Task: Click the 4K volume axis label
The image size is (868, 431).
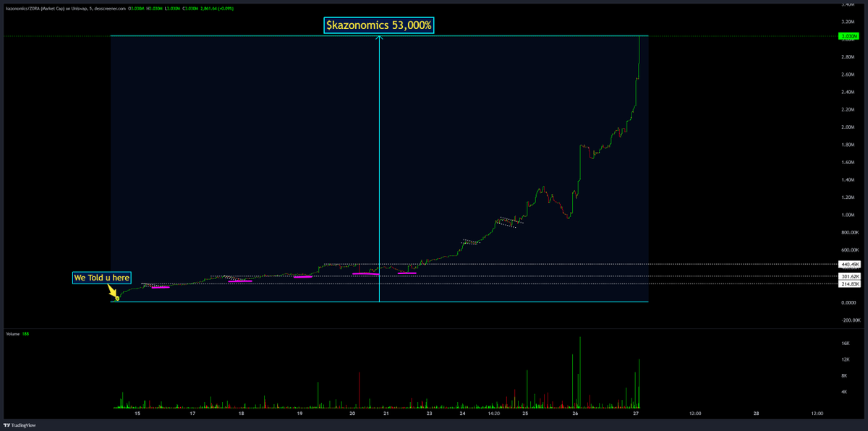Action: click(843, 391)
